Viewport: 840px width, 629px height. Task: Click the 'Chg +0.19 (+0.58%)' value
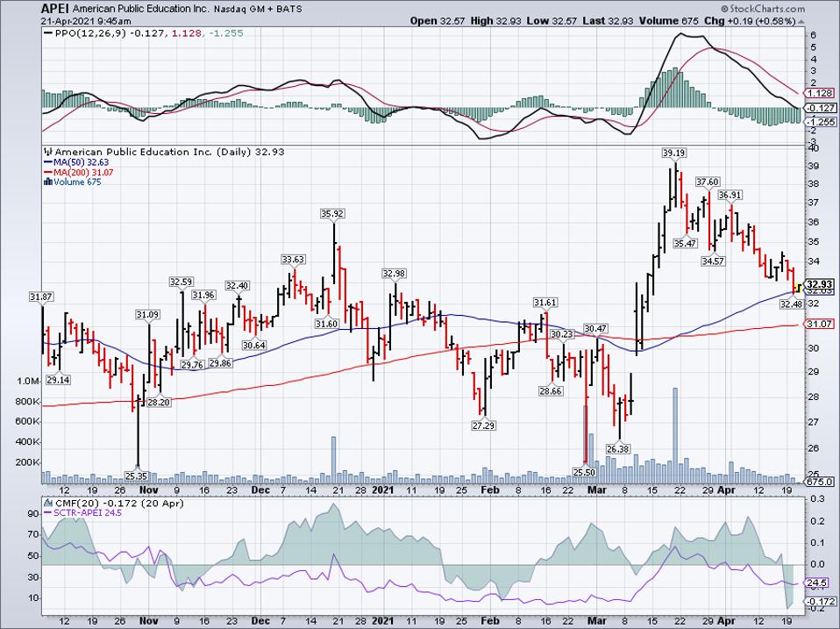(x=750, y=21)
